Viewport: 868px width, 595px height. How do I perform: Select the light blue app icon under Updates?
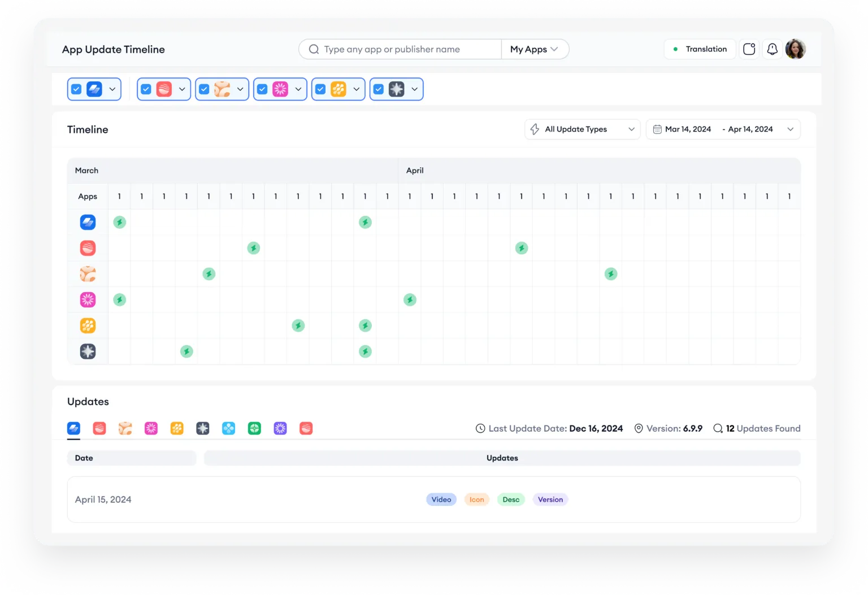coord(228,428)
